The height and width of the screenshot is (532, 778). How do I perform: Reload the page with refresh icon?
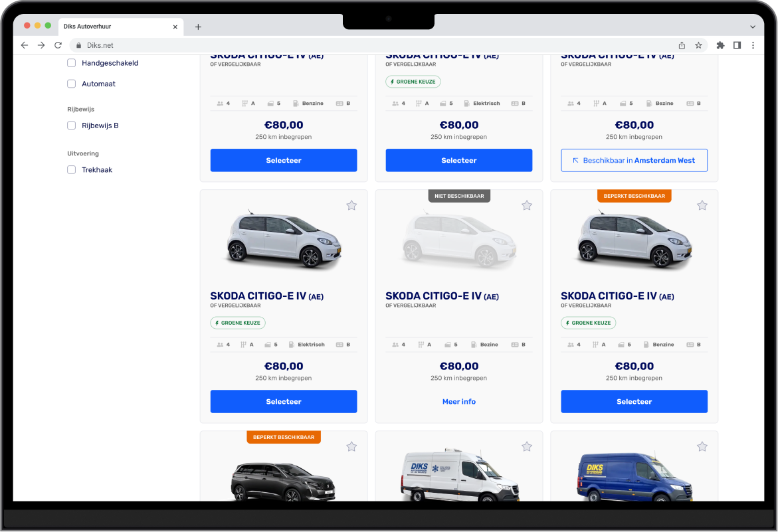point(58,45)
